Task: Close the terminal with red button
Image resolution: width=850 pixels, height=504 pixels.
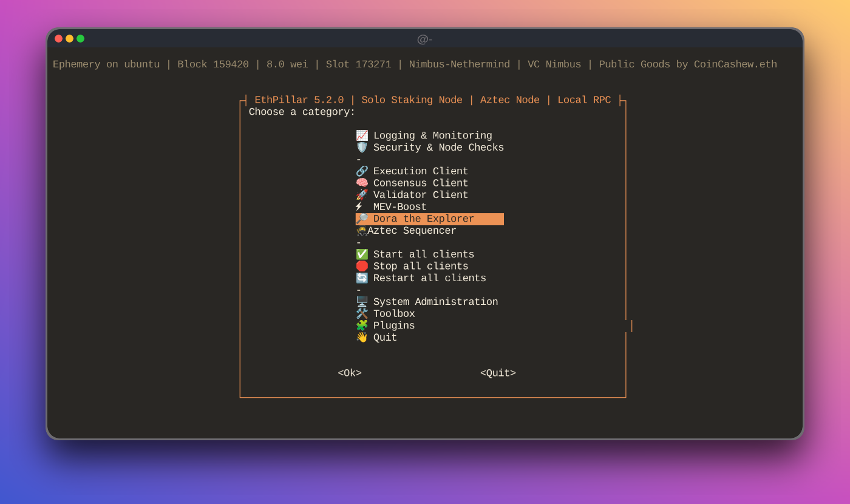Action: click(x=59, y=38)
